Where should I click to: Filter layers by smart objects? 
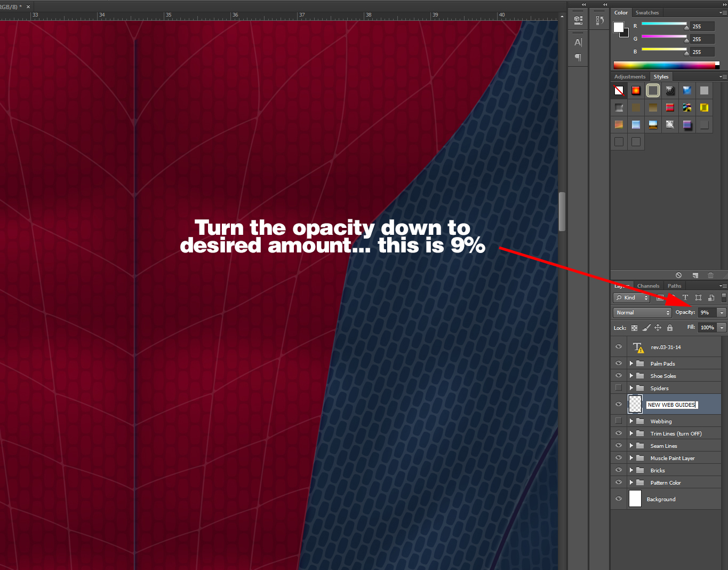(711, 298)
